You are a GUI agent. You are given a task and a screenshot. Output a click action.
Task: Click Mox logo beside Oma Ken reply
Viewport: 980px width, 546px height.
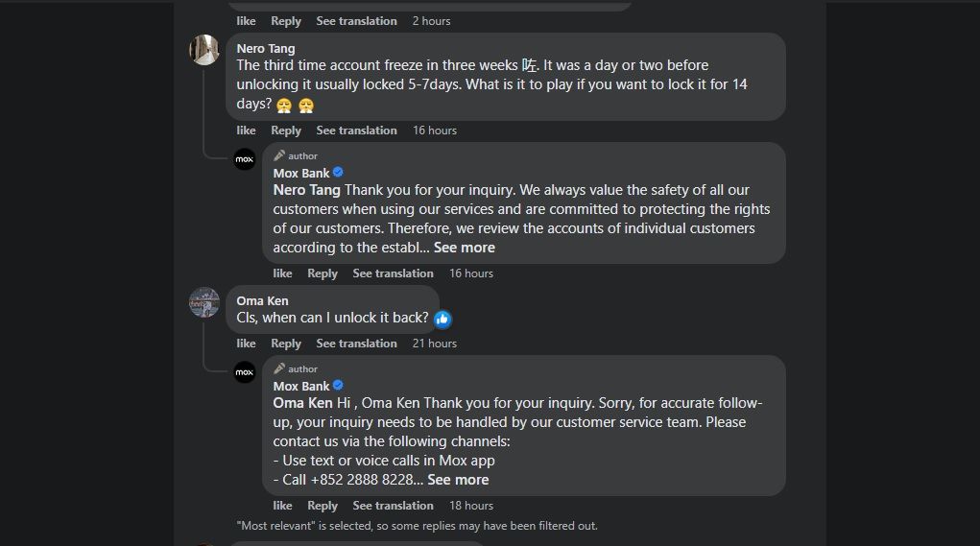click(245, 372)
